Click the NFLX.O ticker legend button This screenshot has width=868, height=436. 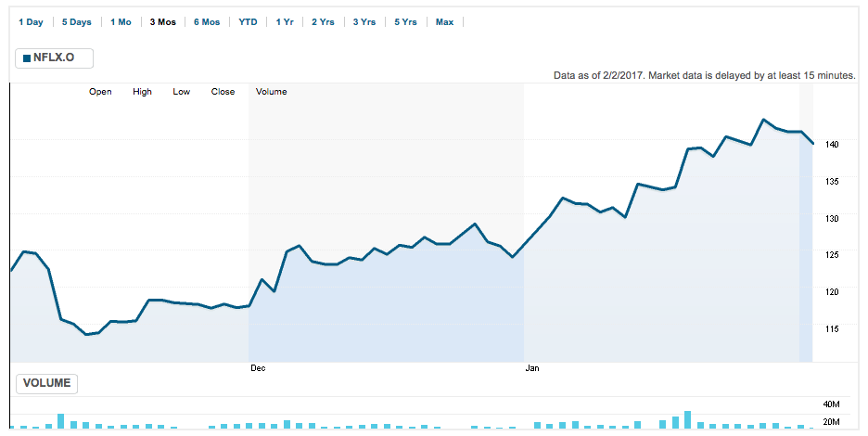point(54,58)
